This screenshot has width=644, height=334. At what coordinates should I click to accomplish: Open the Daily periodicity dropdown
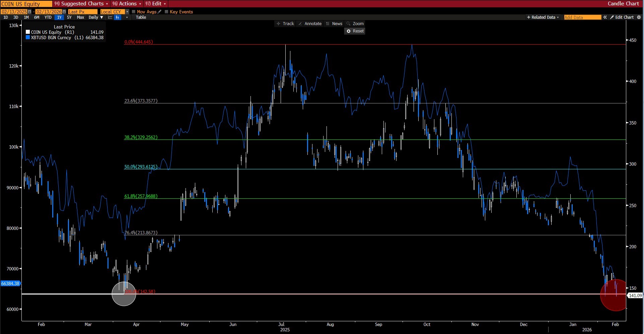pos(96,17)
